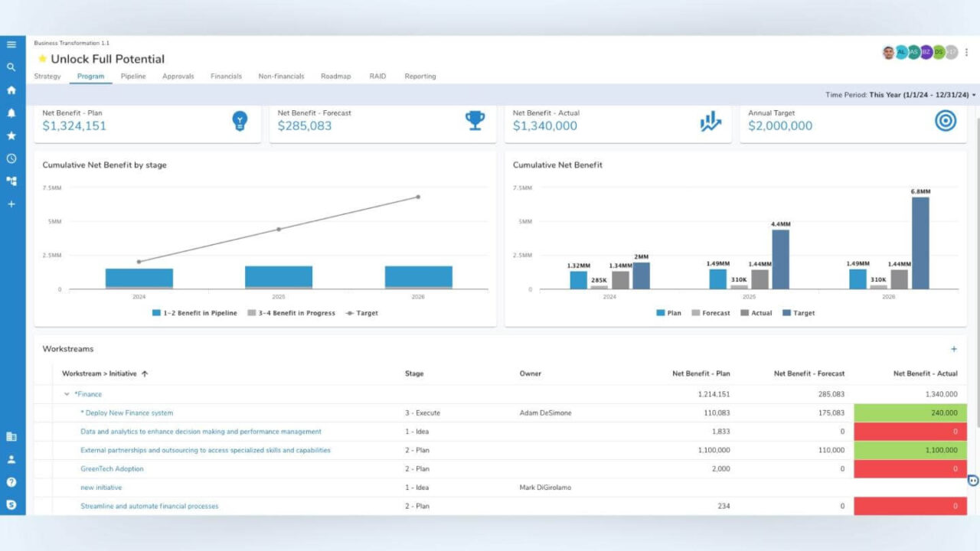
Task: Click the AL member avatar
Action: point(901,52)
